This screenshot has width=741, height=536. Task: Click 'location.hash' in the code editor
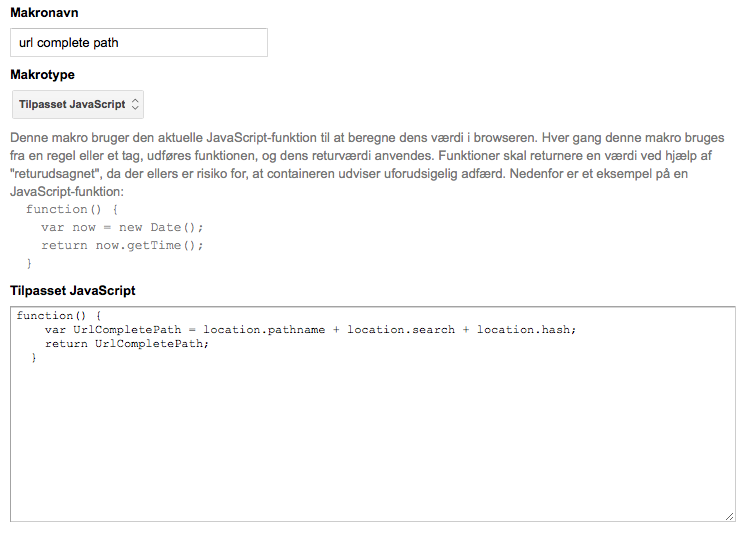pos(524,330)
